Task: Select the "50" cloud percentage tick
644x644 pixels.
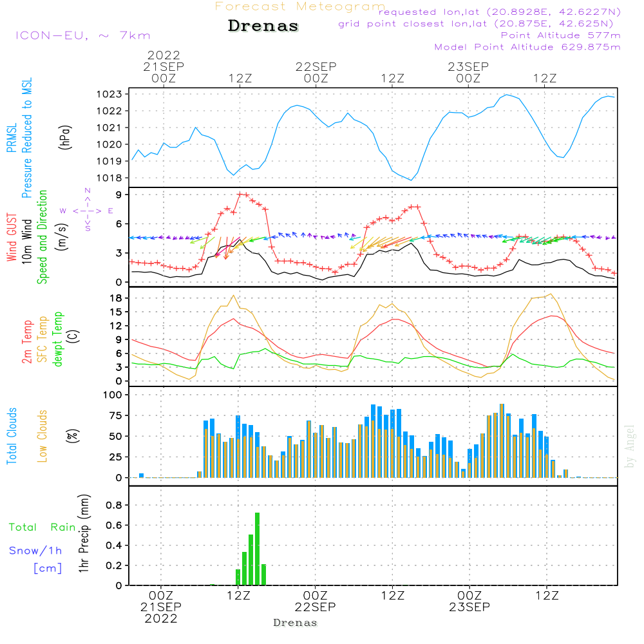Action: click(116, 437)
